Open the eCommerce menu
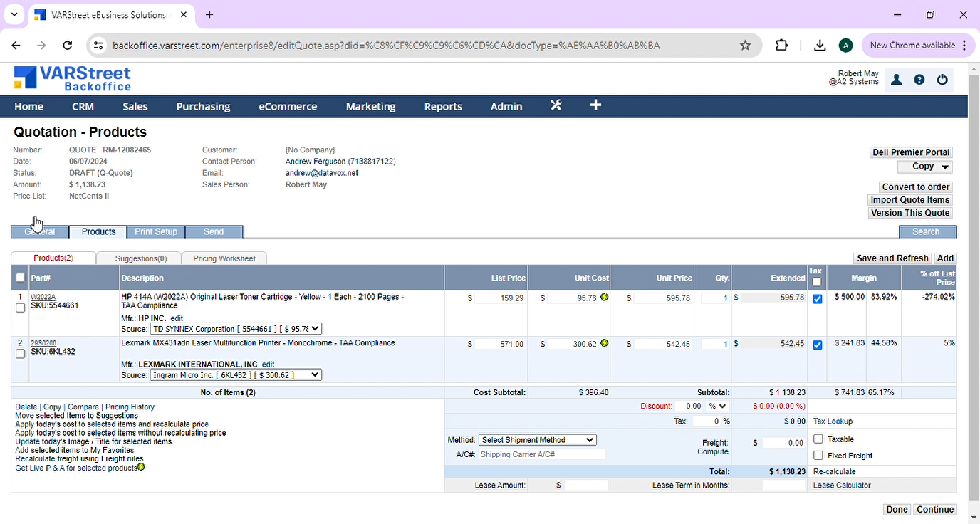The image size is (980, 524). (288, 106)
